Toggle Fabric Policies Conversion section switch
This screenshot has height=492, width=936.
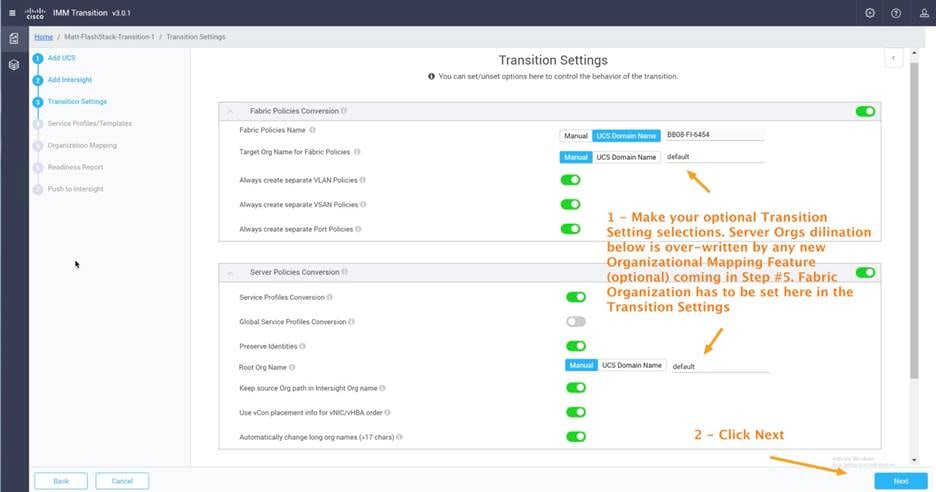coord(865,111)
